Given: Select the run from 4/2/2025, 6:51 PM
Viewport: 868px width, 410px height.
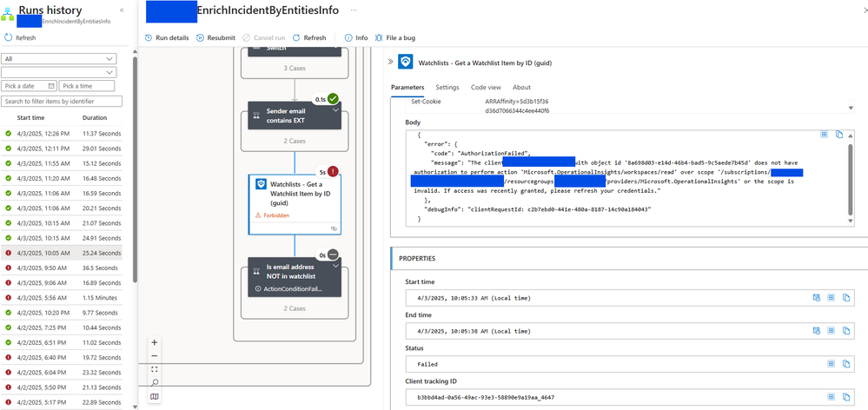Looking at the screenshot, I should (x=63, y=342).
